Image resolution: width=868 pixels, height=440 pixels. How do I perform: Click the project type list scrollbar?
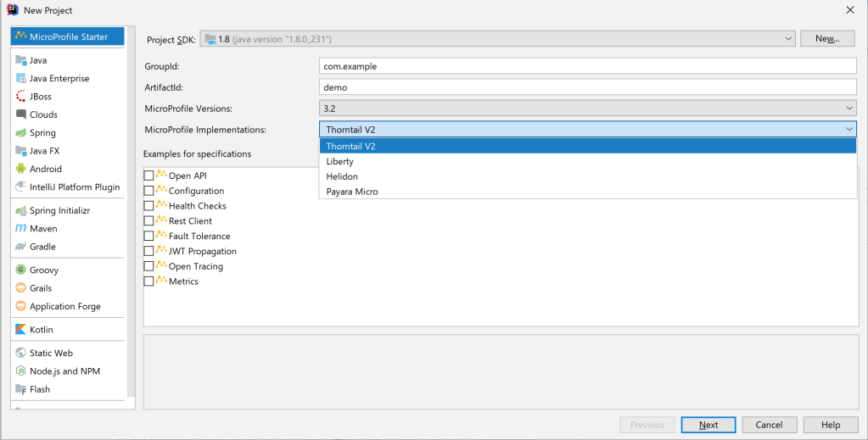pos(131,212)
